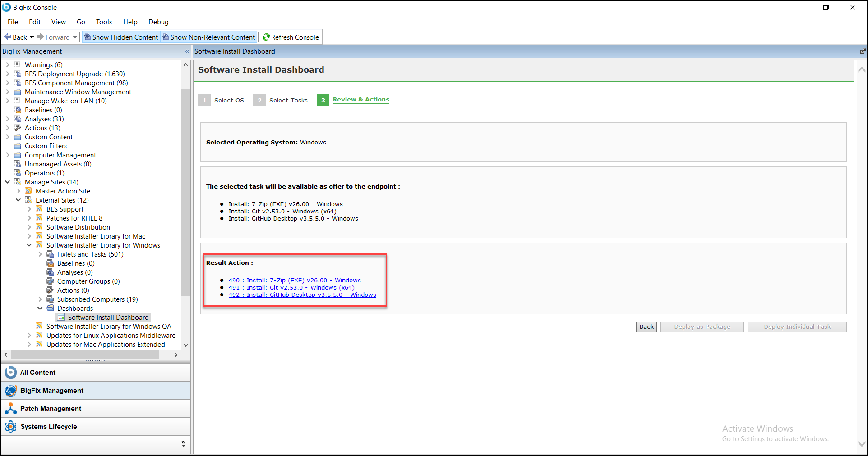Click the navigation tree horizontal scrollbar
The width and height of the screenshot is (868, 456).
(x=85, y=355)
